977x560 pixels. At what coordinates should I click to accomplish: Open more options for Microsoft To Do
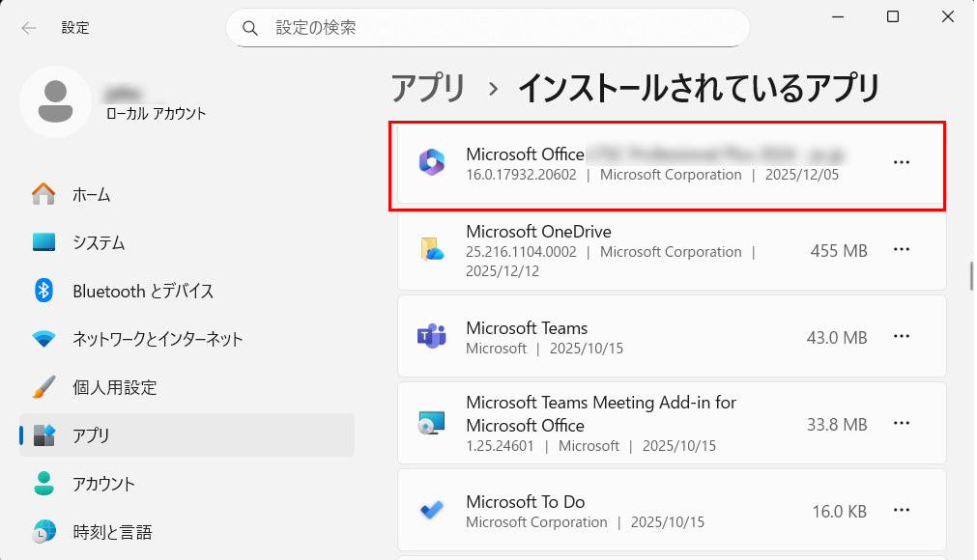pos(901,510)
